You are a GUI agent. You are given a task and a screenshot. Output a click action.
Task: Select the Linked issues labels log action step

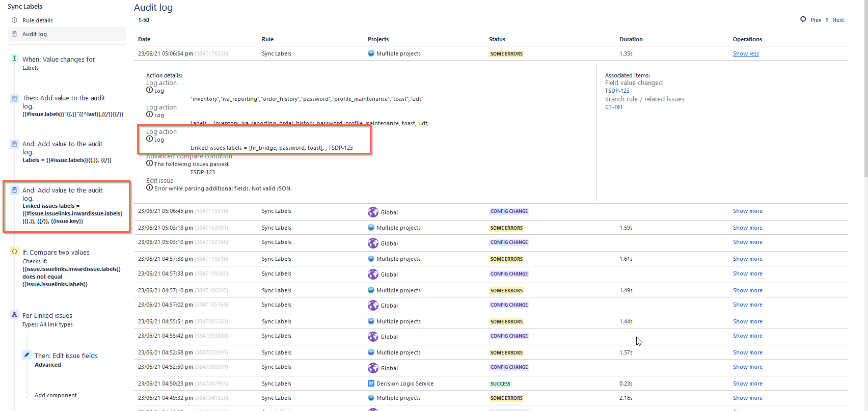pos(67,206)
